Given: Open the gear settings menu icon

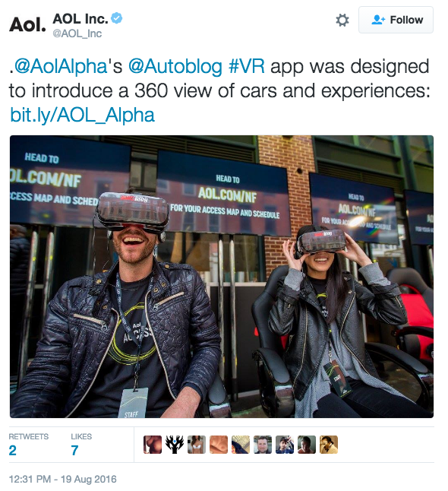Looking at the screenshot, I should 342,21.
